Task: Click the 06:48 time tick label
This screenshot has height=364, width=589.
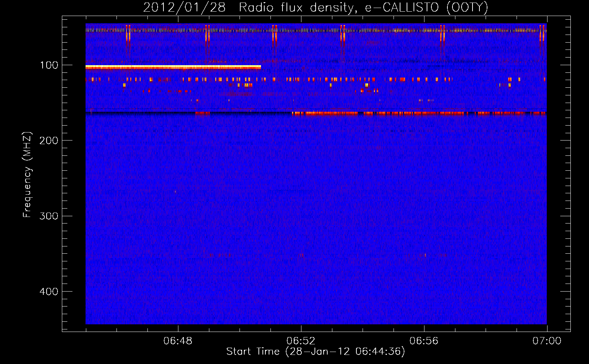Action: (178, 341)
